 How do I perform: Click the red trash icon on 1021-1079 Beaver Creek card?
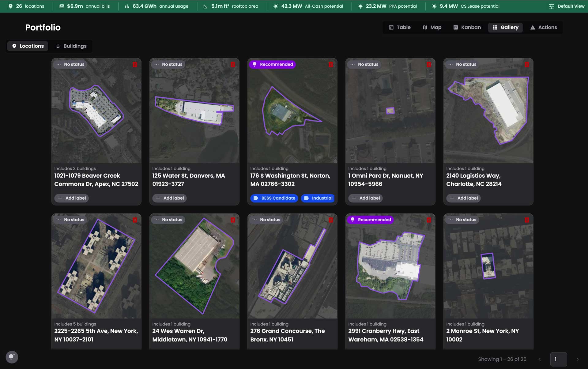(x=135, y=64)
